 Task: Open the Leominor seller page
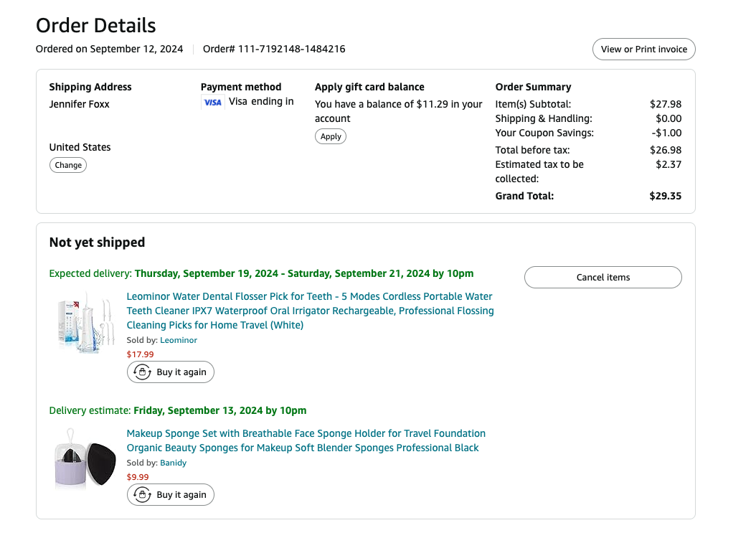pyautogui.click(x=179, y=340)
